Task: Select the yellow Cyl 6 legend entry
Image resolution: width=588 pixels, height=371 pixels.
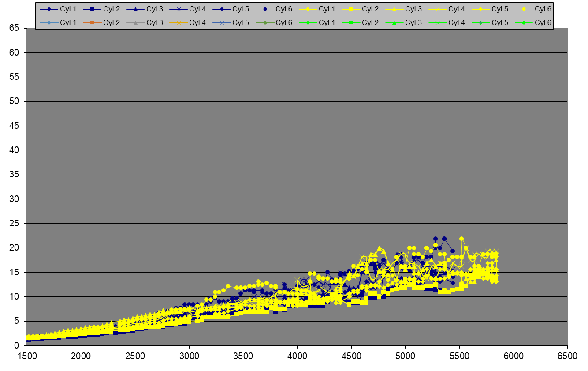Action: tap(543, 9)
